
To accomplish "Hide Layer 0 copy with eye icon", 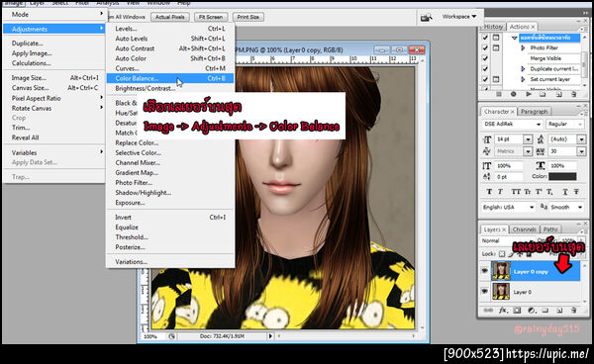I will tap(484, 271).
